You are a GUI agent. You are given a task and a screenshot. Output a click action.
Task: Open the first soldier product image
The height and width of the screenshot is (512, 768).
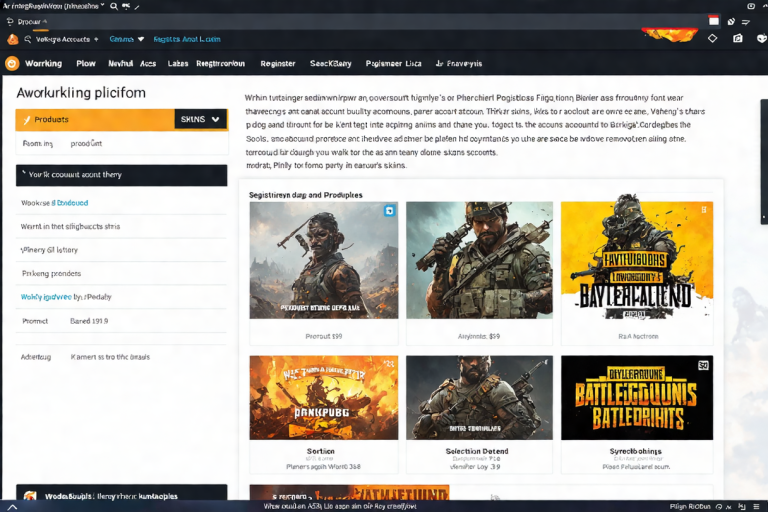[x=324, y=260]
